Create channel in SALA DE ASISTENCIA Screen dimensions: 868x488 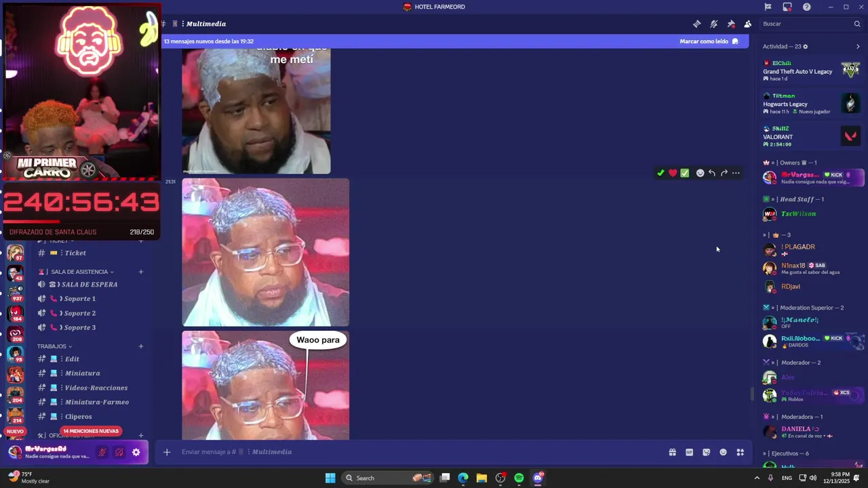pyautogui.click(x=141, y=272)
